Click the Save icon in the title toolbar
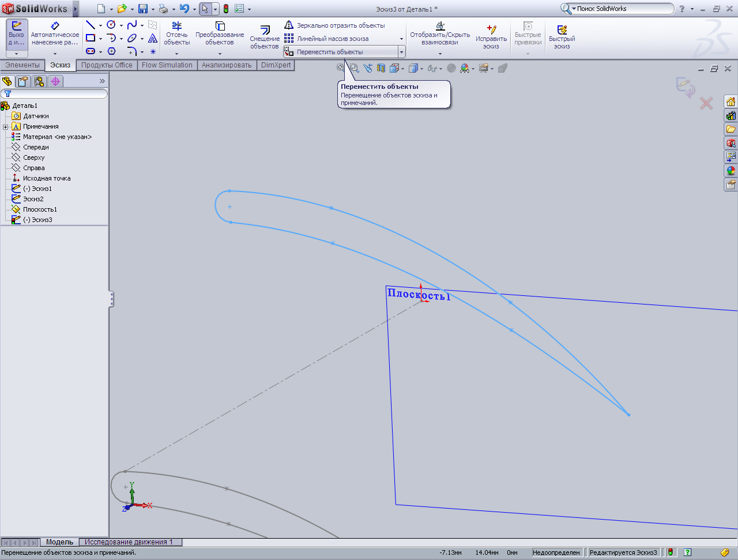Image resolution: width=738 pixels, height=560 pixels. pos(142,9)
